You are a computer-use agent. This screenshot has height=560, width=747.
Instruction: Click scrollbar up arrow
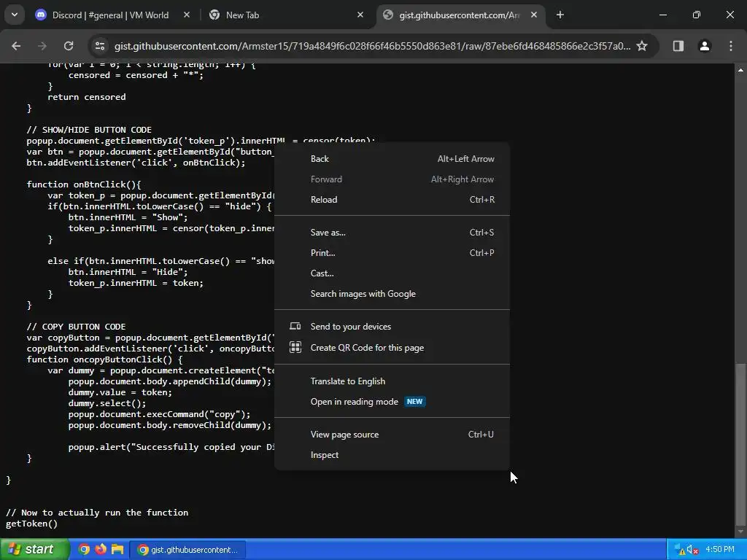[x=740, y=70]
